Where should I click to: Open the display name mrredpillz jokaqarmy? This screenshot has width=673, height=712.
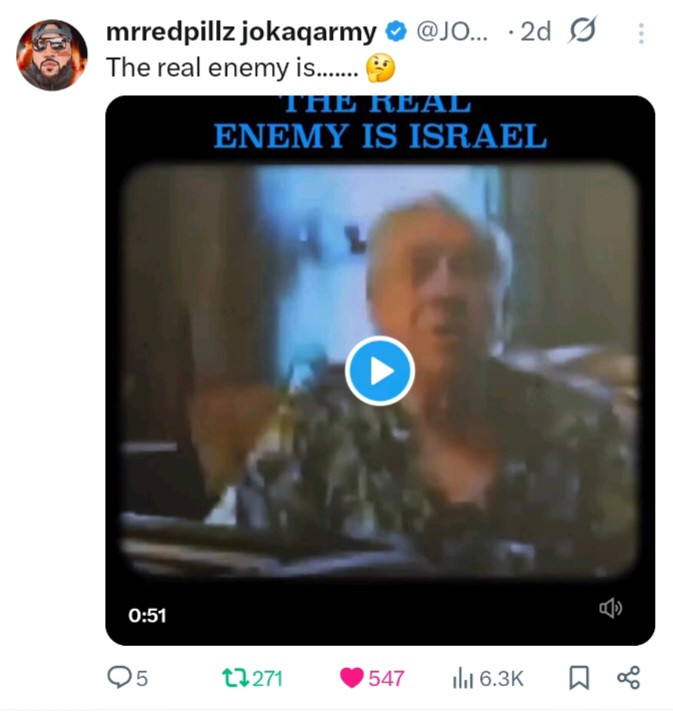point(241,32)
